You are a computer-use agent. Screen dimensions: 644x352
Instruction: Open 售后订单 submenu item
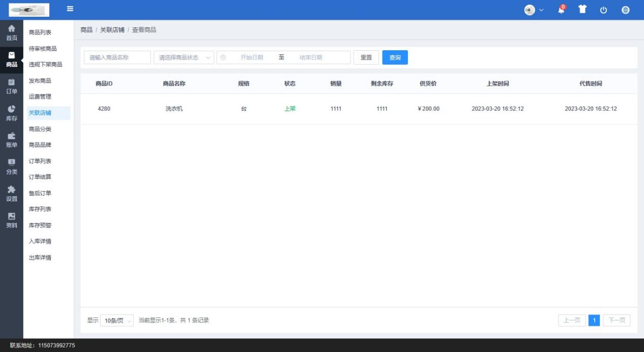coord(40,193)
